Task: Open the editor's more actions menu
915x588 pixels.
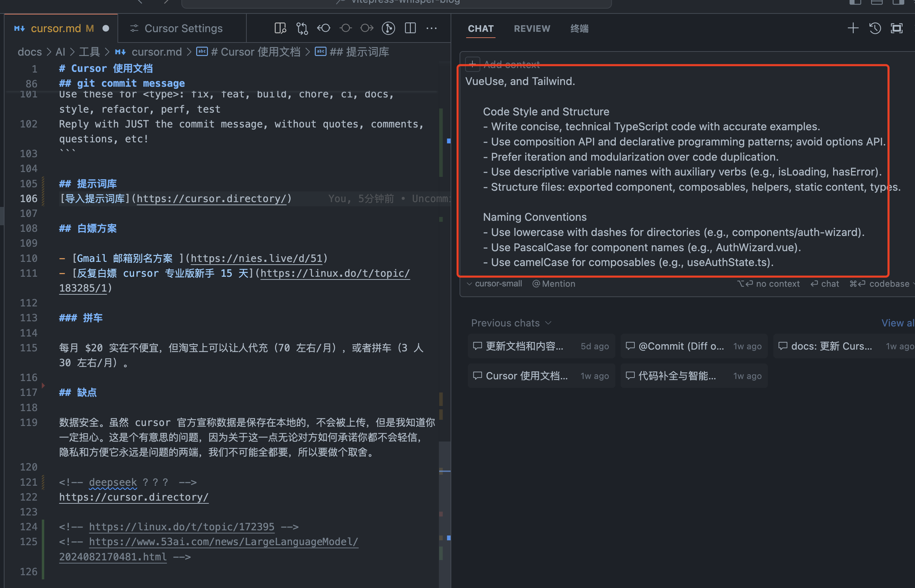Action: 432,28
